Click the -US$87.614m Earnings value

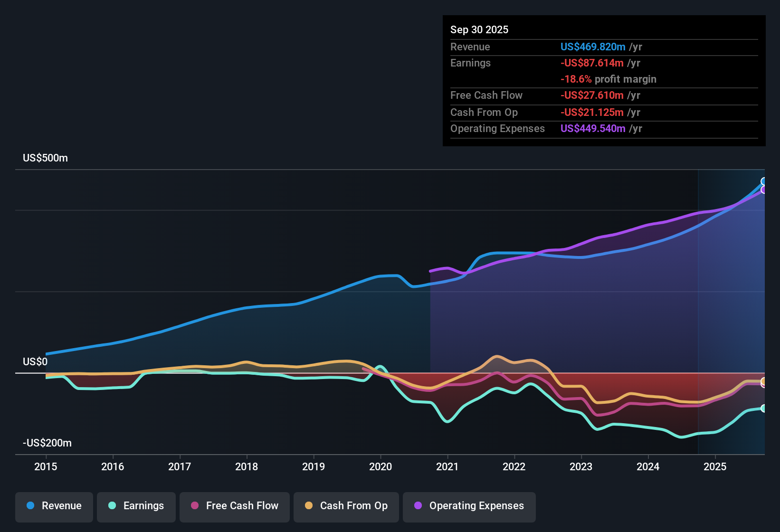click(x=592, y=63)
